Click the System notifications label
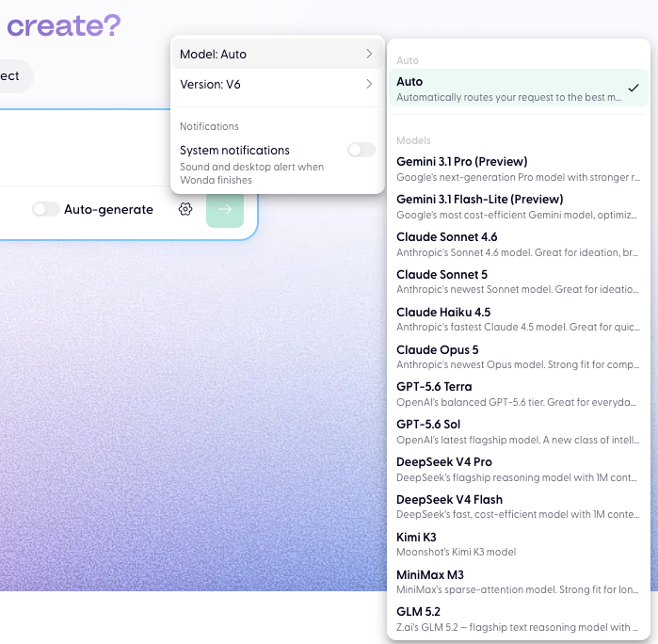 coord(234,151)
